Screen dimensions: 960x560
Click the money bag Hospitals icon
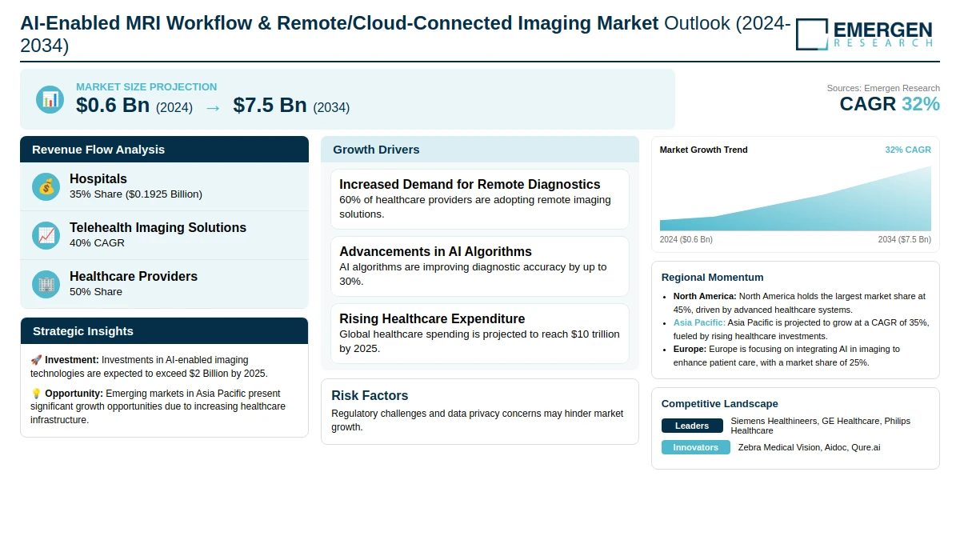46,186
